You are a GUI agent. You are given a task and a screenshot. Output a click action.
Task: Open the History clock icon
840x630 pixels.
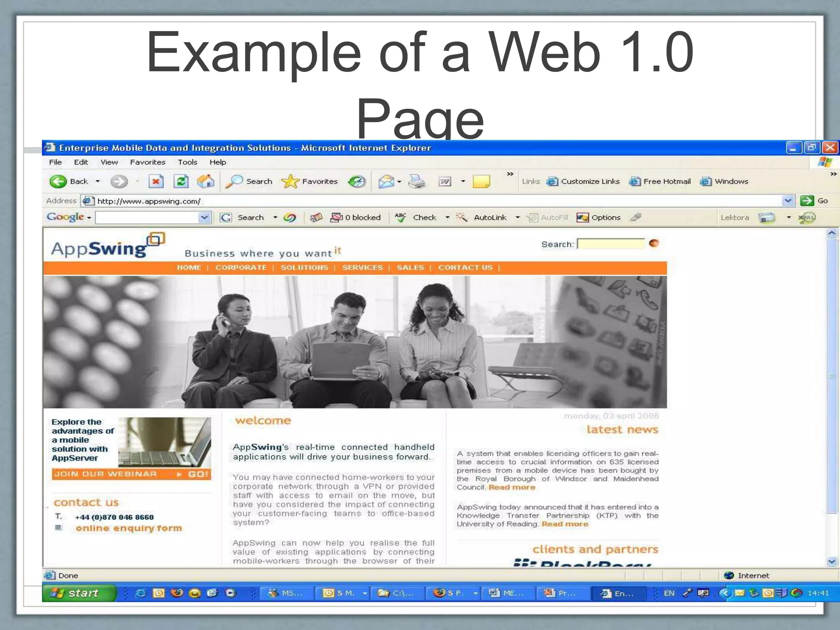(x=357, y=181)
